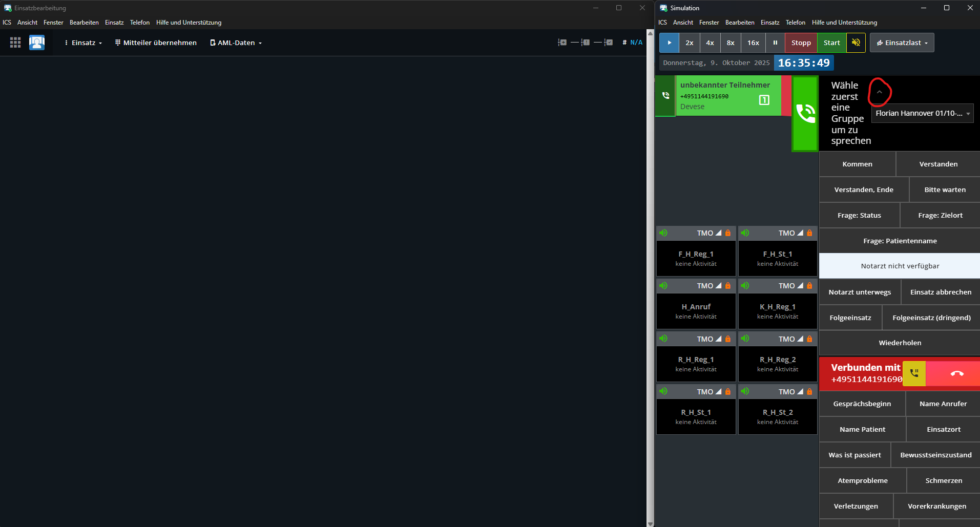980x527 pixels.
Task: Click the orange lock icon on F_H_Reg_1
Action: [x=728, y=233]
